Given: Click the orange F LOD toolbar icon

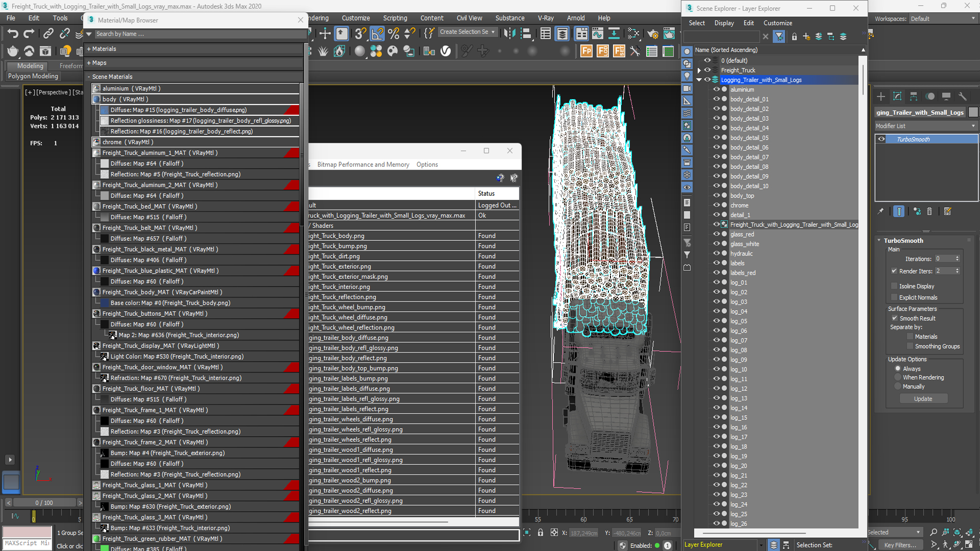Looking at the screenshot, I should (x=603, y=51).
